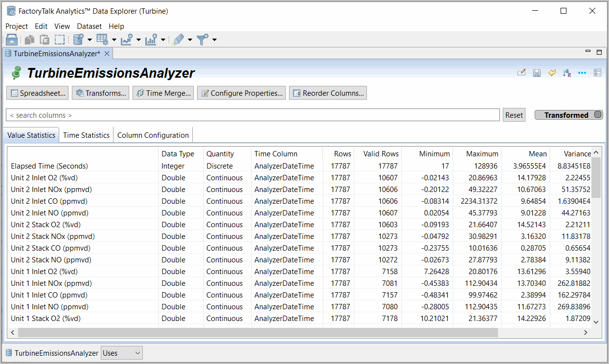Click the horizontal scrollbar left arrow
The image size is (609, 364).
click(13, 332)
